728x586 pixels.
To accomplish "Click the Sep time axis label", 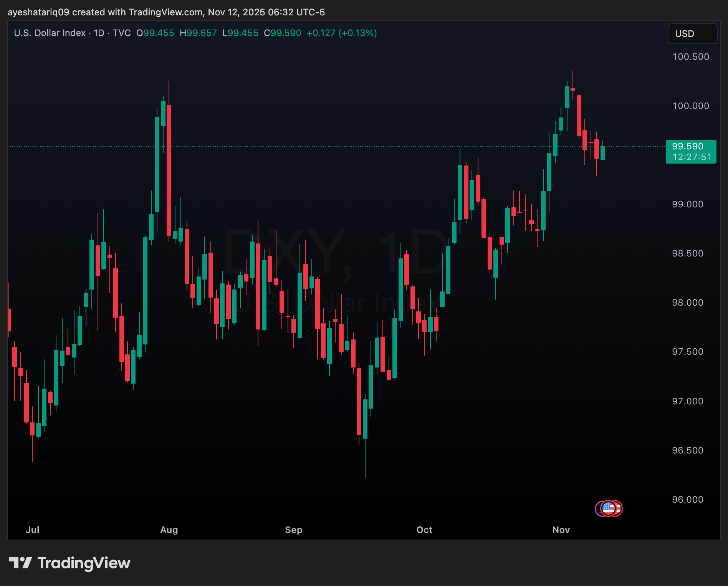I will click(x=294, y=530).
